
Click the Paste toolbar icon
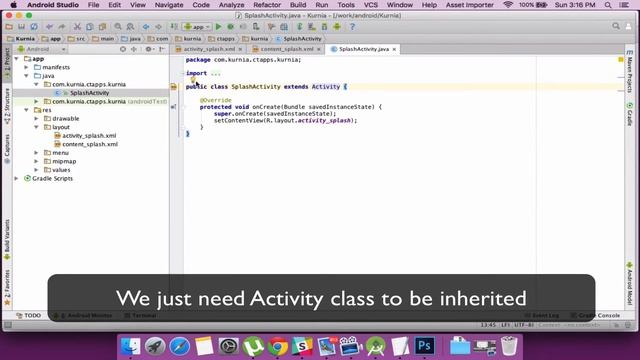[102, 27]
